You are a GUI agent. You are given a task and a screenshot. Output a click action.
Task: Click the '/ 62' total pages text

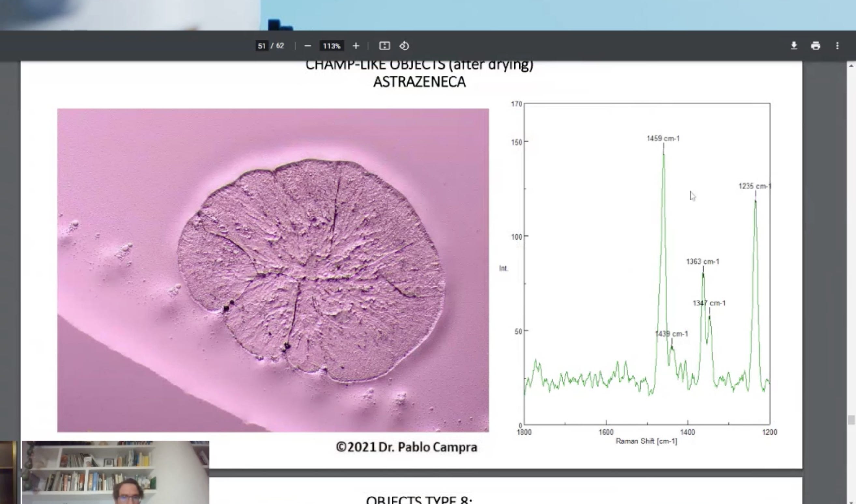(x=277, y=46)
